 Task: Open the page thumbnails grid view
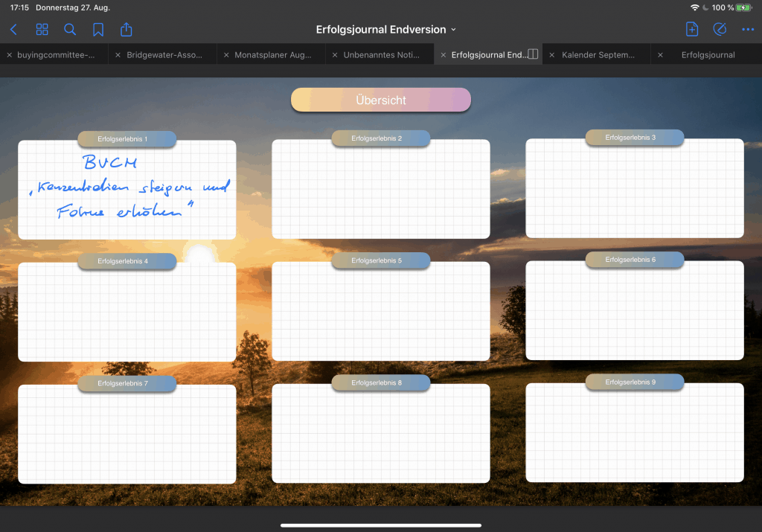point(42,30)
